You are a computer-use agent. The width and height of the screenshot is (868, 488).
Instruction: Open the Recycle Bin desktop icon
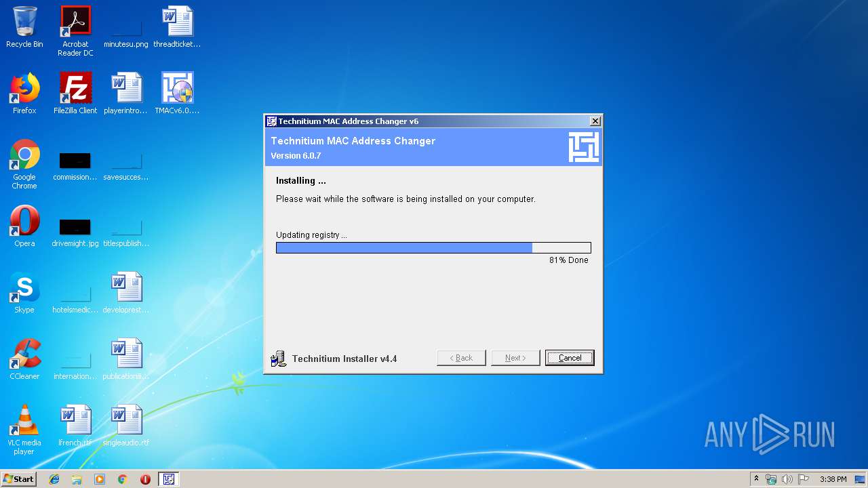pyautogui.click(x=24, y=28)
